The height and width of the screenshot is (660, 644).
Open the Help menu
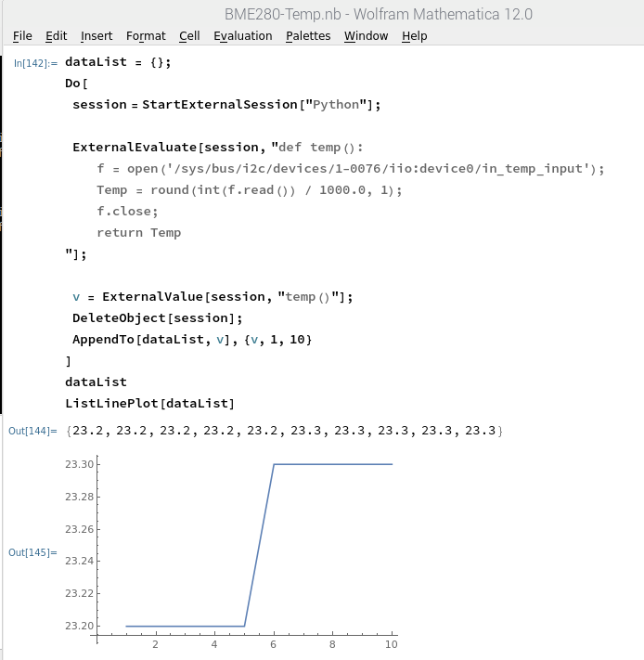coord(414,36)
